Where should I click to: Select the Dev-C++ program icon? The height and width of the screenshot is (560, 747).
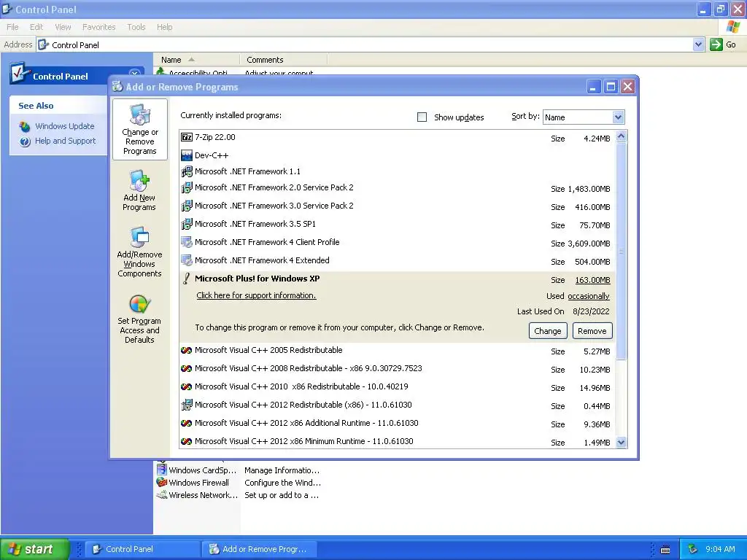tap(186, 155)
